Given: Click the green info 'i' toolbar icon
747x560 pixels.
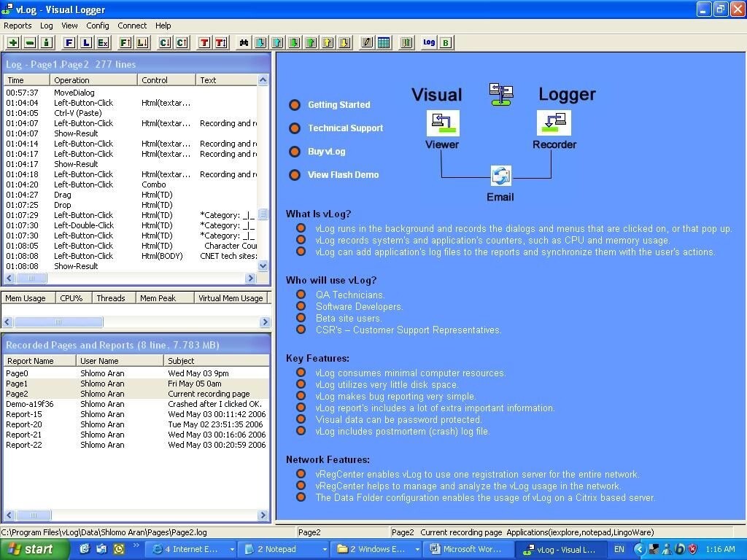Looking at the screenshot, I should click(x=46, y=43).
